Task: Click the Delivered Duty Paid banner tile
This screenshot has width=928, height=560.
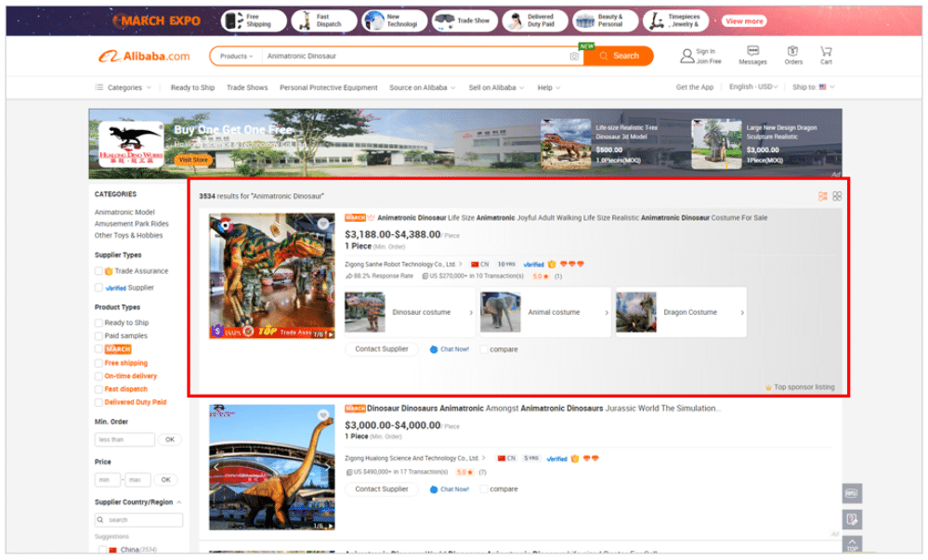Action: 535,20
